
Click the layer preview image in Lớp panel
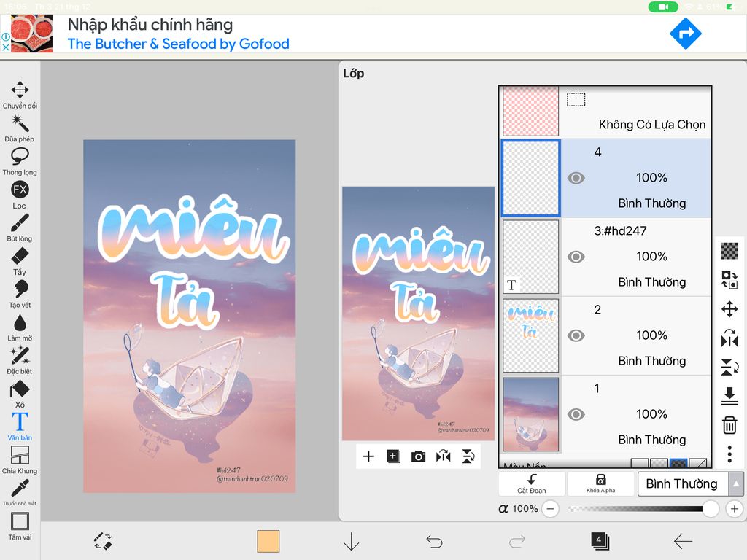tap(418, 314)
